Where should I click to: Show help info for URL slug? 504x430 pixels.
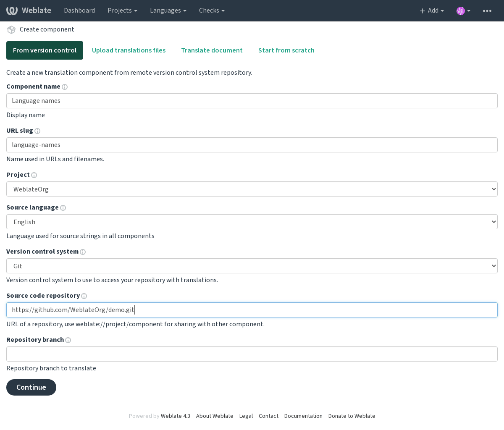click(x=37, y=131)
